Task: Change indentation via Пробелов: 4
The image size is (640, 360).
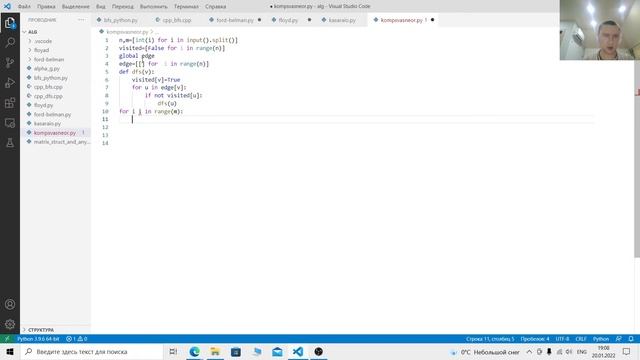Action: pyautogui.click(x=535, y=339)
